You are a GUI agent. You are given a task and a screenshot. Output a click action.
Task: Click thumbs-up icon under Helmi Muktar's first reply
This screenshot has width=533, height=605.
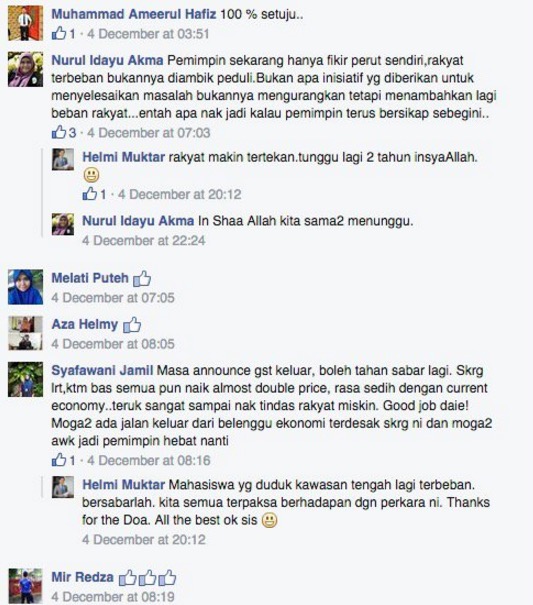coord(90,194)
